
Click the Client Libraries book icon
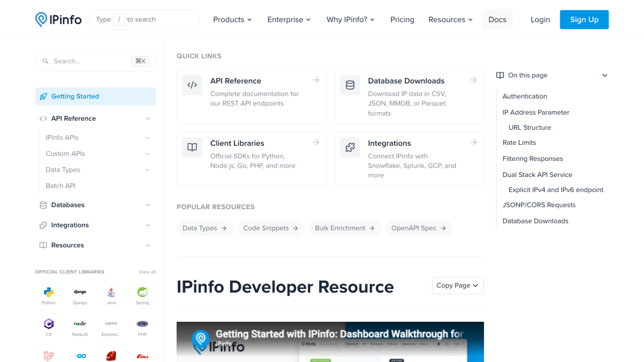(192, 147)
